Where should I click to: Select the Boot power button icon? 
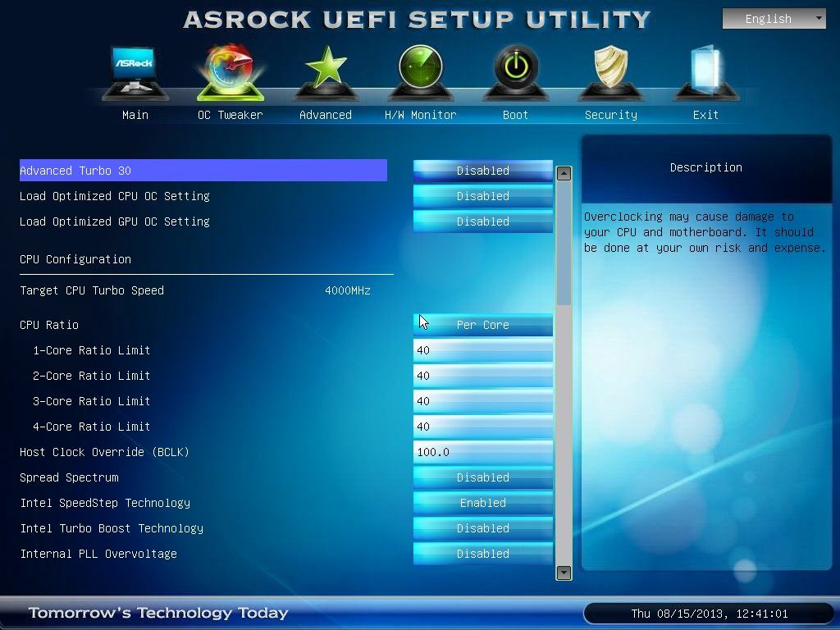click(515, 73)
